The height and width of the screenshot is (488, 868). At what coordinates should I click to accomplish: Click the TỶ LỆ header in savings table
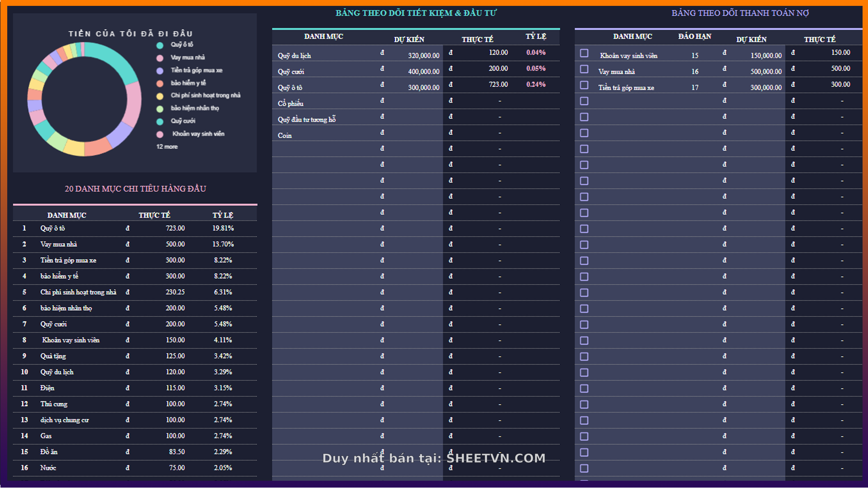pyautogui.click(x=536, y=37)
